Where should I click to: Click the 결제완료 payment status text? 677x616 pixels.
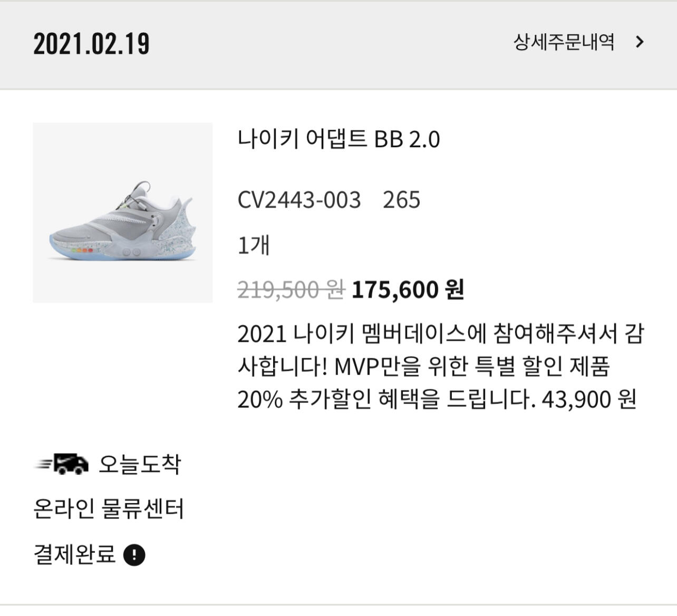pos(74,554)
